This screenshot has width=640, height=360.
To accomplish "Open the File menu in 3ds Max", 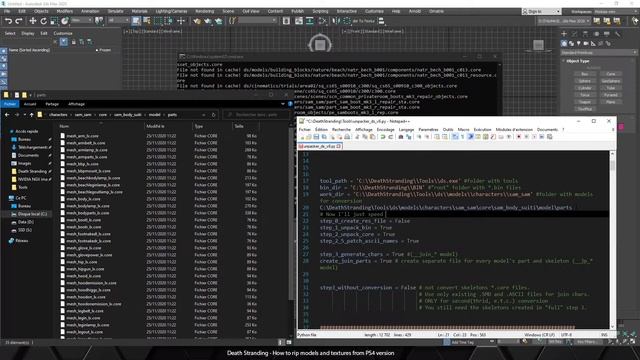I will (x=7, y=11).
